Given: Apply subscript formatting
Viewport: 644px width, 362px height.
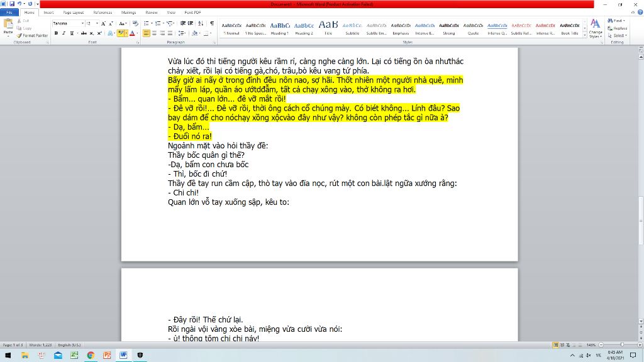Looking at the screenshot, I should click(x=92, y=33).
